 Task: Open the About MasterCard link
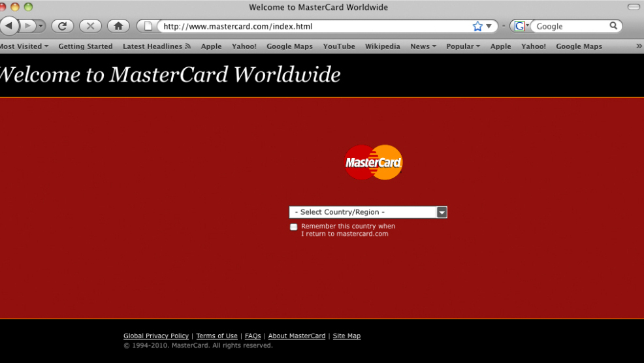pyautogui.click(x=297, y=336)
